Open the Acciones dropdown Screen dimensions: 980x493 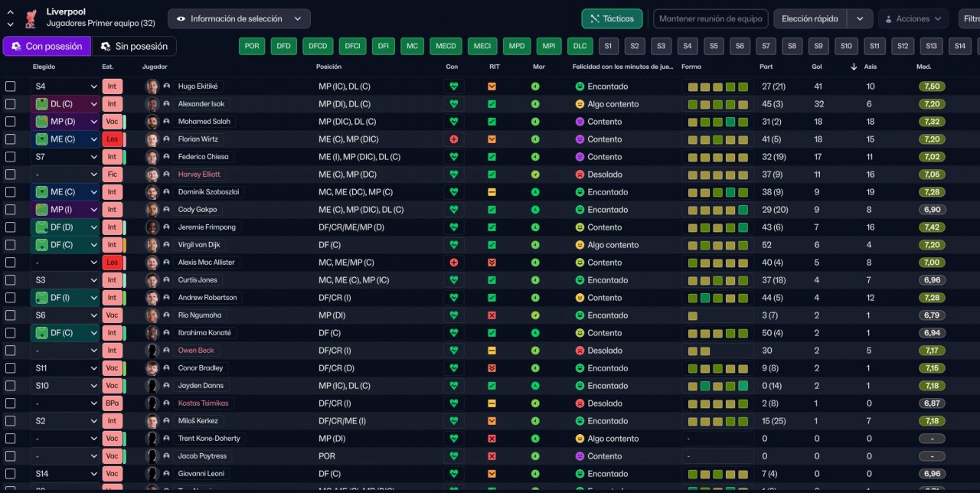913,19
